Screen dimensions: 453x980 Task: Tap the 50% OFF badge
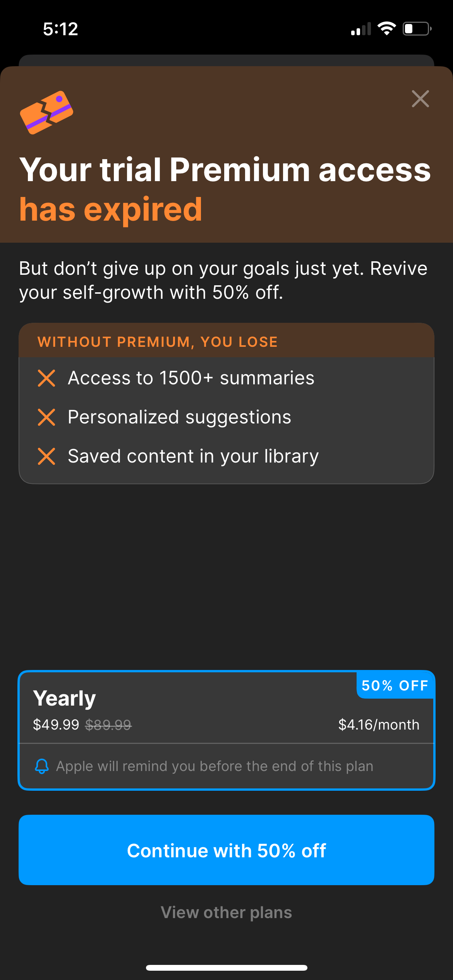point(396,685)
